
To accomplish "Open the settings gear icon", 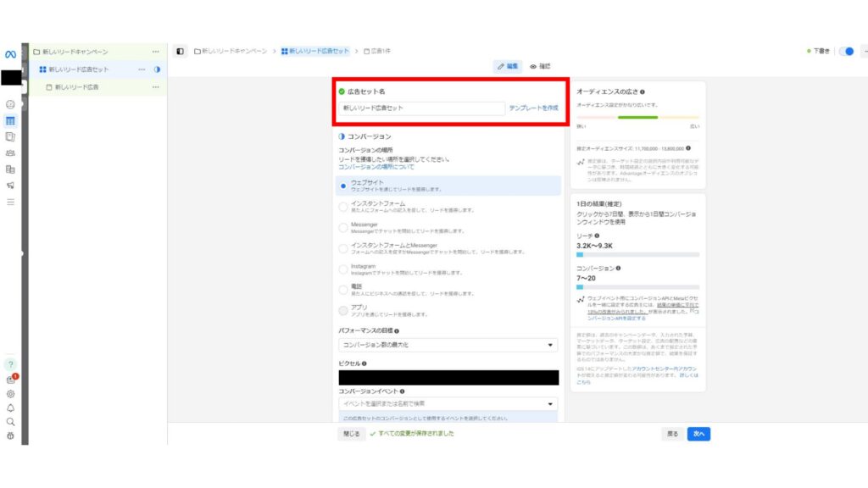I will [x=12, y=392].
